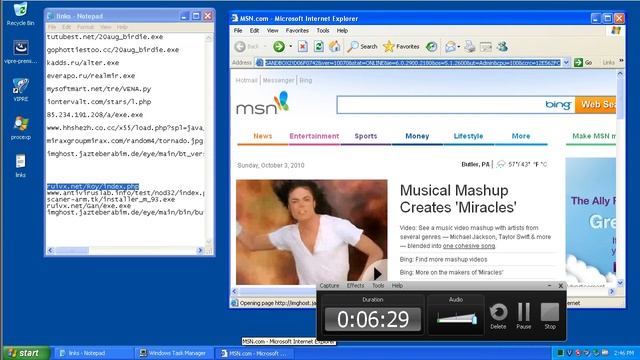The height and width of the screenshot is (360, 640).
Task: Click the Edit page icon in IE toolbar
Action: coord(486,47)
